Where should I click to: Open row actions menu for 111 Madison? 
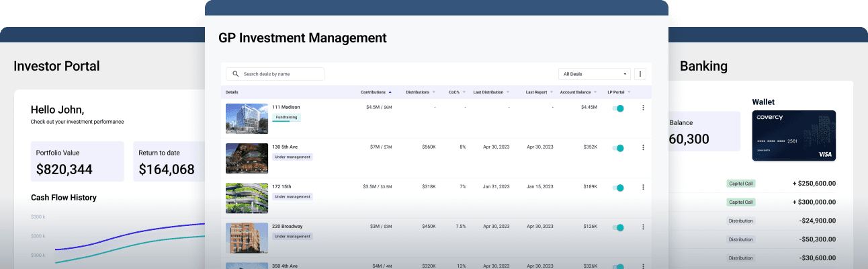[x=643, y=108]
